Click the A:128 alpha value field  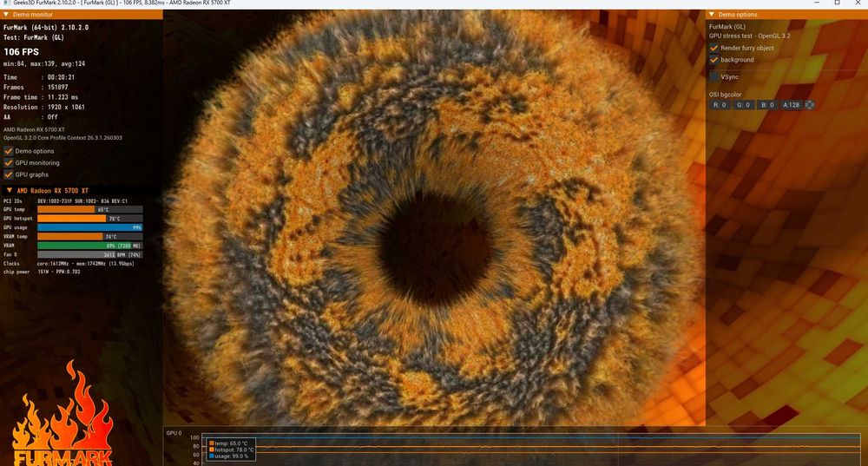[791, 105]
